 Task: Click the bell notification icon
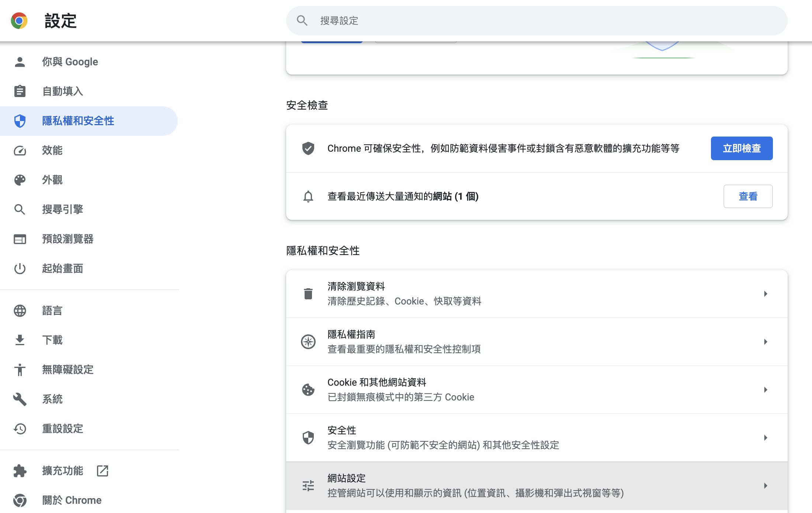click(308, 196)
